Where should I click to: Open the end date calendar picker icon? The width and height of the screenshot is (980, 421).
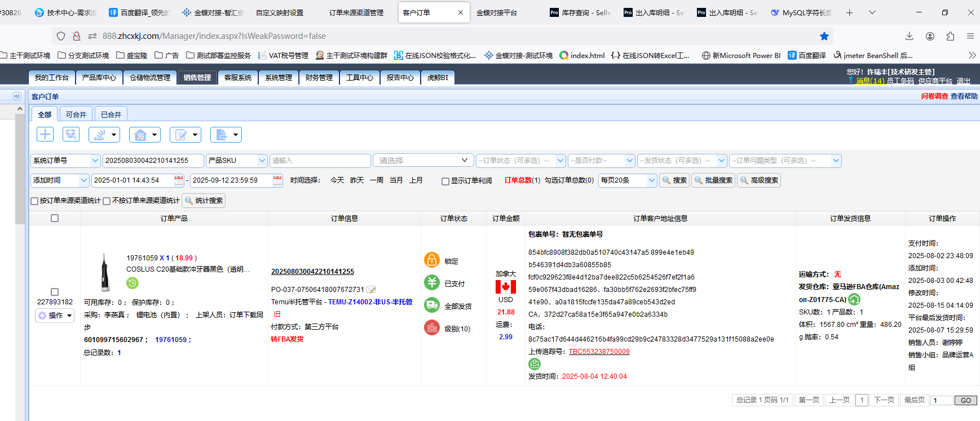277,180
